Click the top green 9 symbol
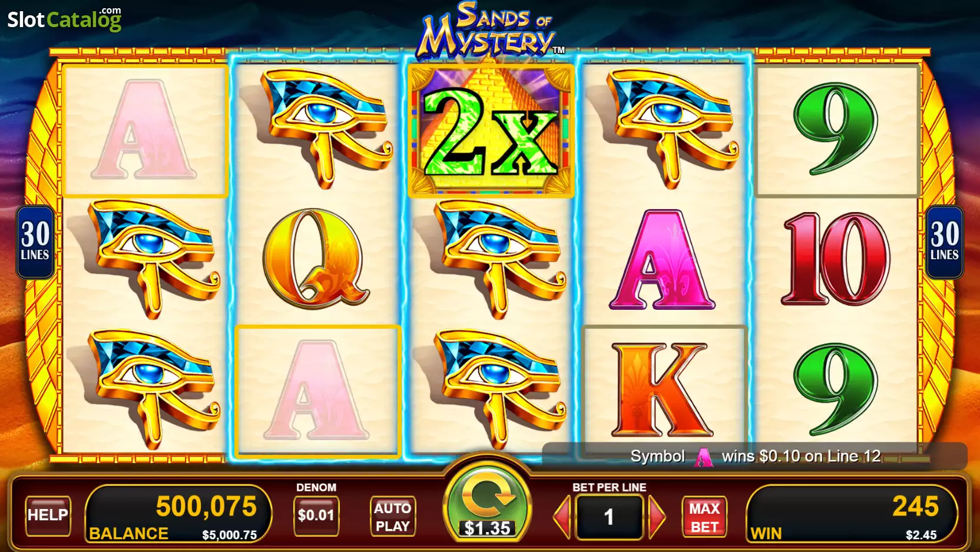Image resolution: width=980 pixels, height=552 pixels. pos(835,128)
